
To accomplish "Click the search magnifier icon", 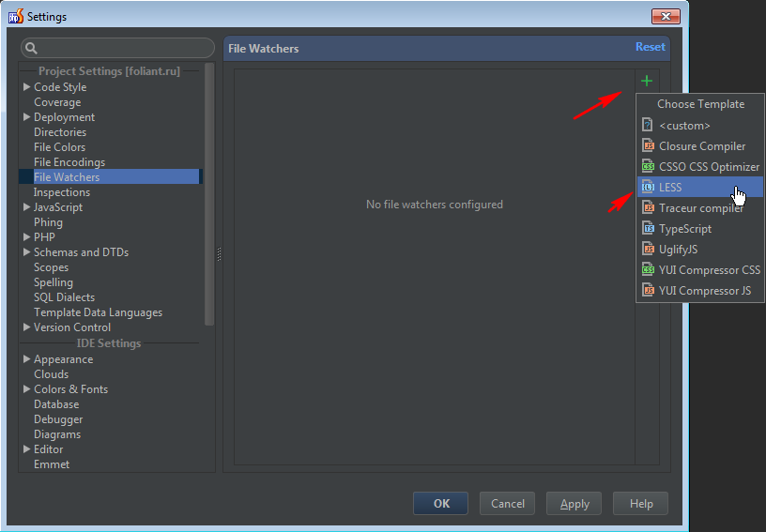I will [x=31, y=48].
